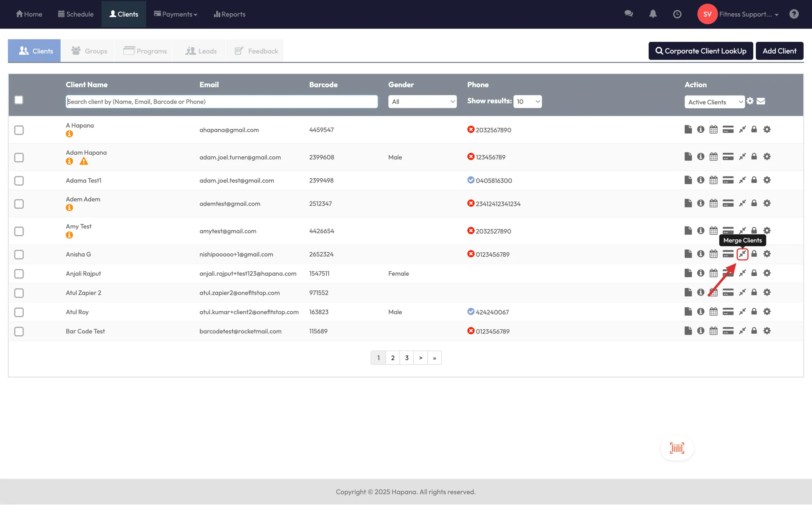Click gear icon for Bar Code Test
812x505 pixels.
tap(767, 331)
